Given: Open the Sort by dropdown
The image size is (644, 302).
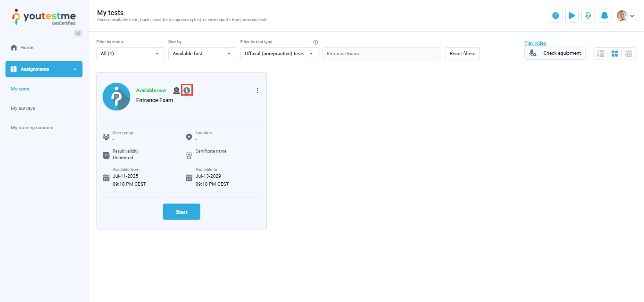Looking at the screenshot, I should click(202, 54).
